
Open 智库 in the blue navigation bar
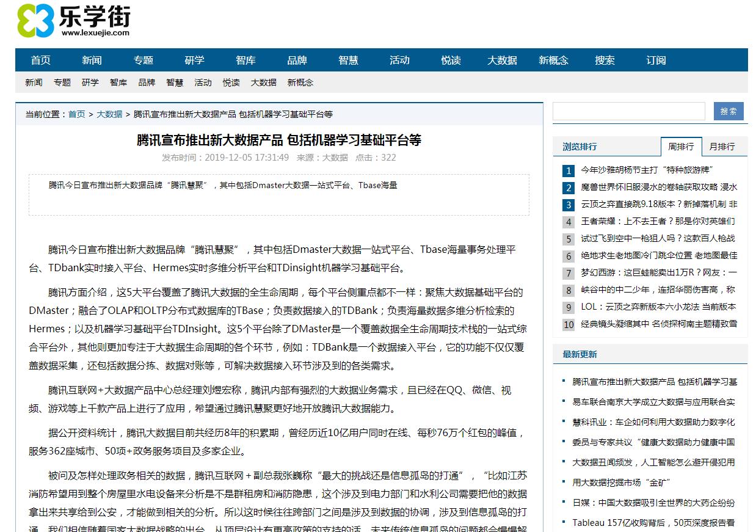pyautogui.click(x=246, y=60)
